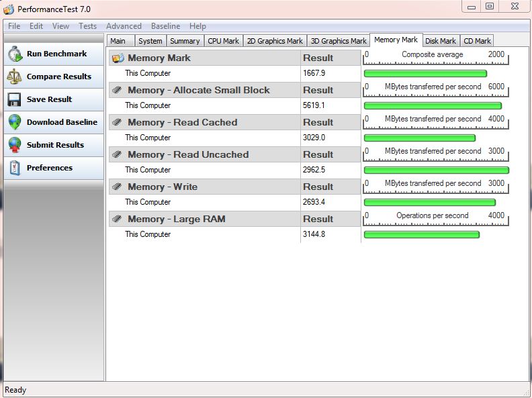Viewport: 532px width, 398px height.
Task: Go to the Disk Mark tab
Action: (441, 41)
